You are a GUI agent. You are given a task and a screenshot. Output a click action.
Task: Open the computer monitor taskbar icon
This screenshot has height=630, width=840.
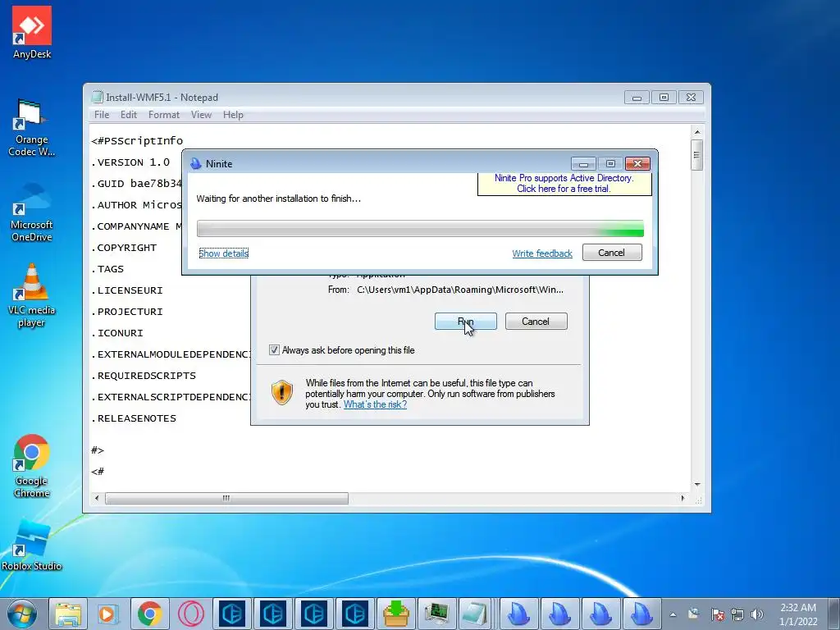coord(436,614)
